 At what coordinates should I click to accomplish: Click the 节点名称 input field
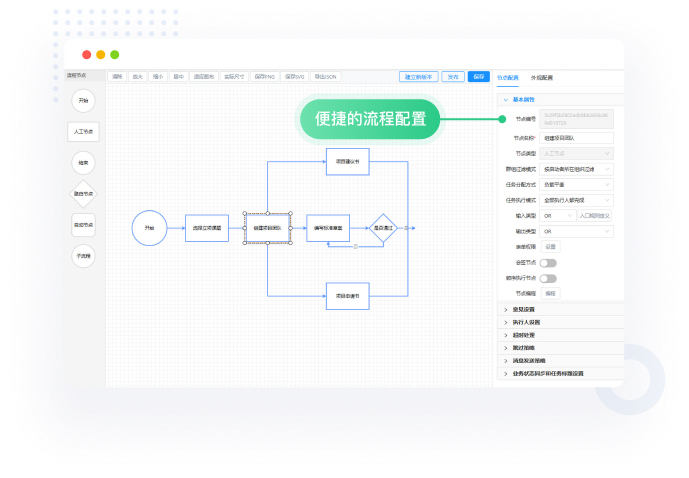click(x=577, y=138)
